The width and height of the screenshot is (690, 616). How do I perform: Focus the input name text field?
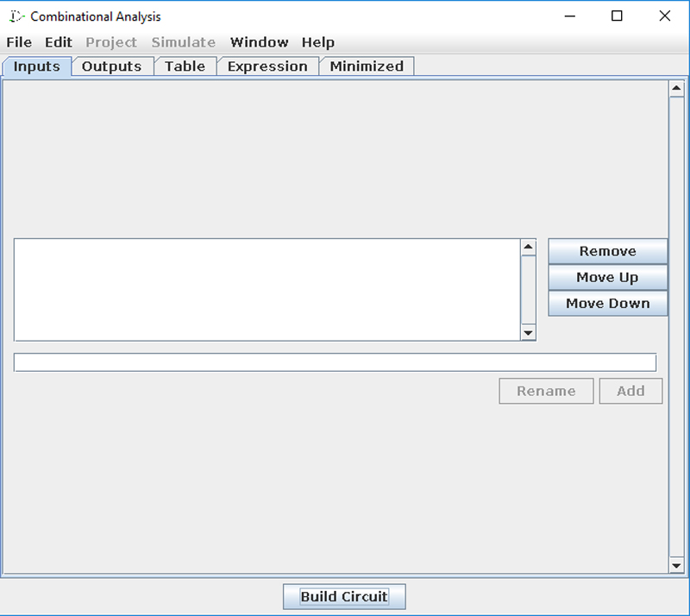click(x=335, y=362)
